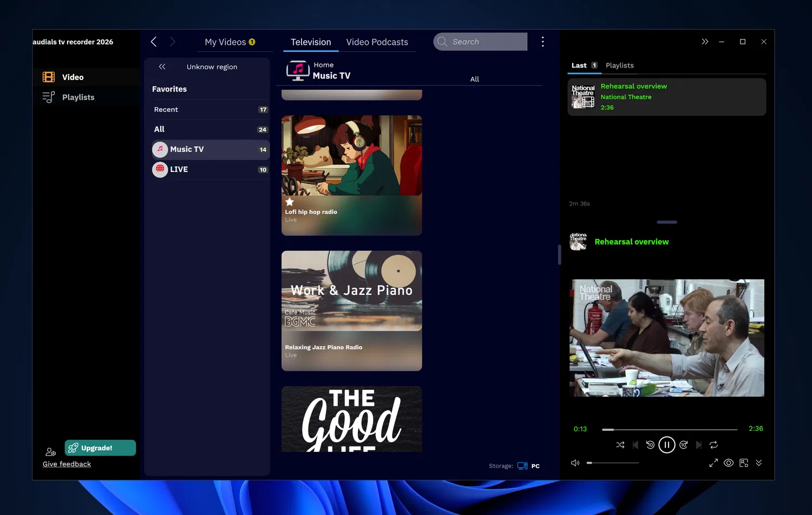
Task: Open the three-dot options menu
Action: (x=542, y=42)
